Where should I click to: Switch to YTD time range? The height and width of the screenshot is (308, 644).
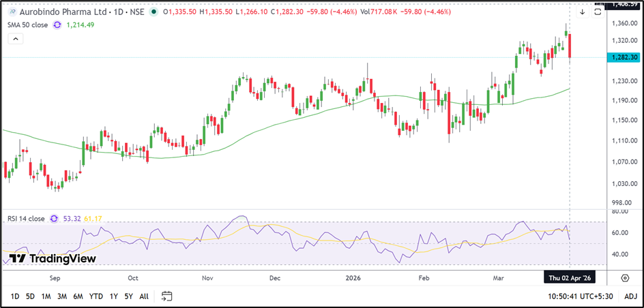(96, 296)
